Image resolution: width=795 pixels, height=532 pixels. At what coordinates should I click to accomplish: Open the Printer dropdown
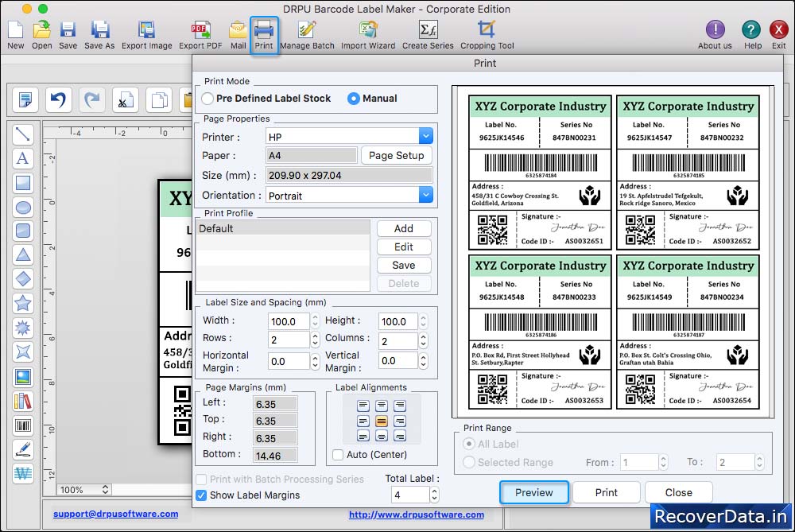click(x=426, y=136)
